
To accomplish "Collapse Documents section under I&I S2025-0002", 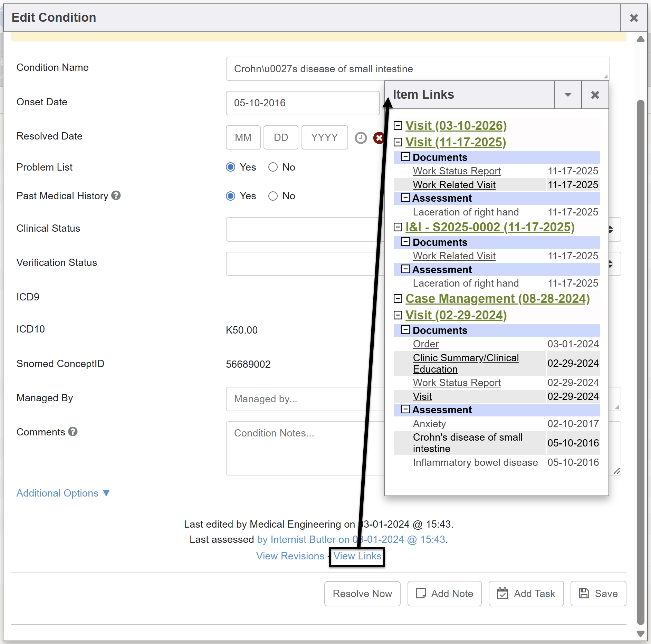I will (405, 242).
